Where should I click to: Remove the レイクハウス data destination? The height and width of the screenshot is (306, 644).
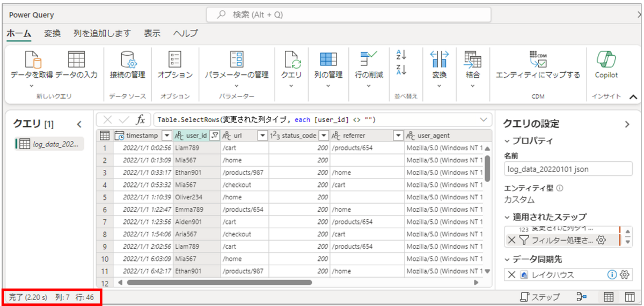[511, 274]
